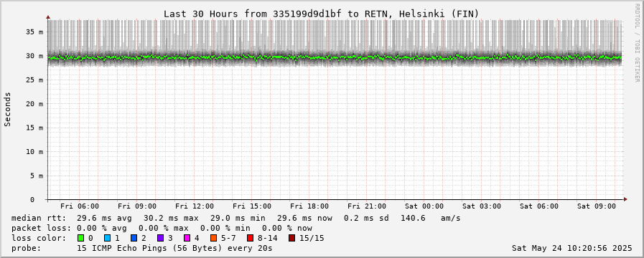The height and width of the screenshot is (258, 644).
Task: Click the timestamp Sat May 24 10:20:56 2025
Action: pyautogui.click(x=572, y=248)
